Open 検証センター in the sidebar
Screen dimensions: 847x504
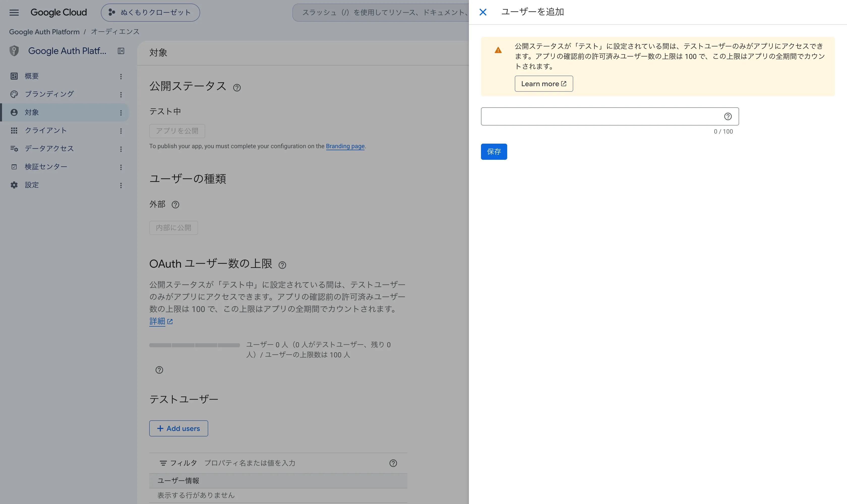pyautogui.click(x=65, y=167)
